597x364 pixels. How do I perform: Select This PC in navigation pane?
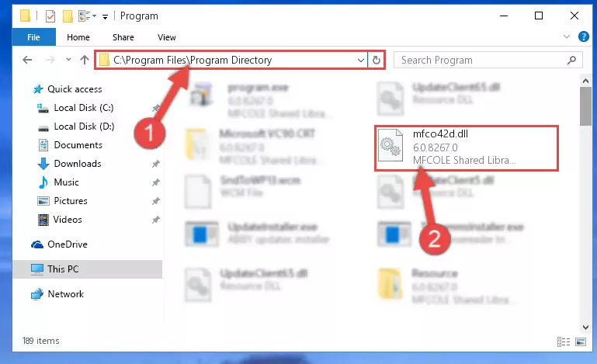(x=87, y=269)
